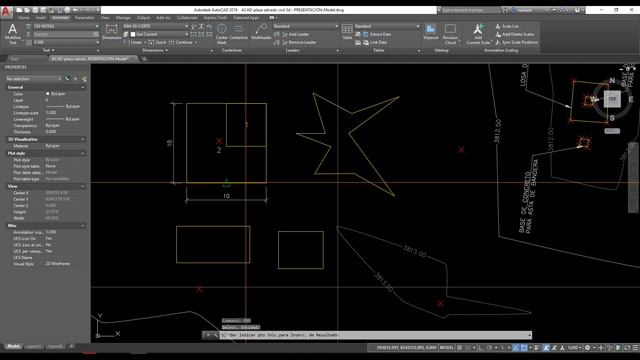The image size is (640, 360).
Task: Click the Quick dimension tool
Action: pyautogui.click(x=157, y=42)
